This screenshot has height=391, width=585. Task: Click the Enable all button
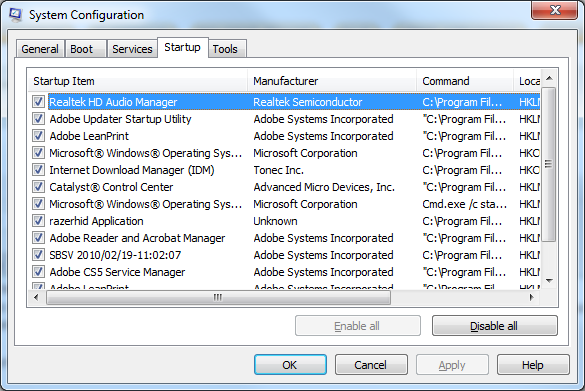click(x=357, y=326)
